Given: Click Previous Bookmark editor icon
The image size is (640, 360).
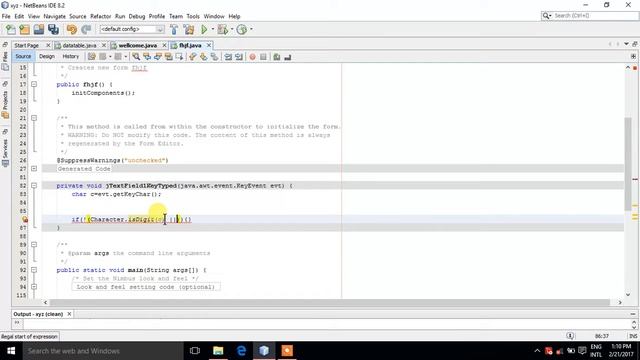Looking at the screenshot, I should pos(193,57).
